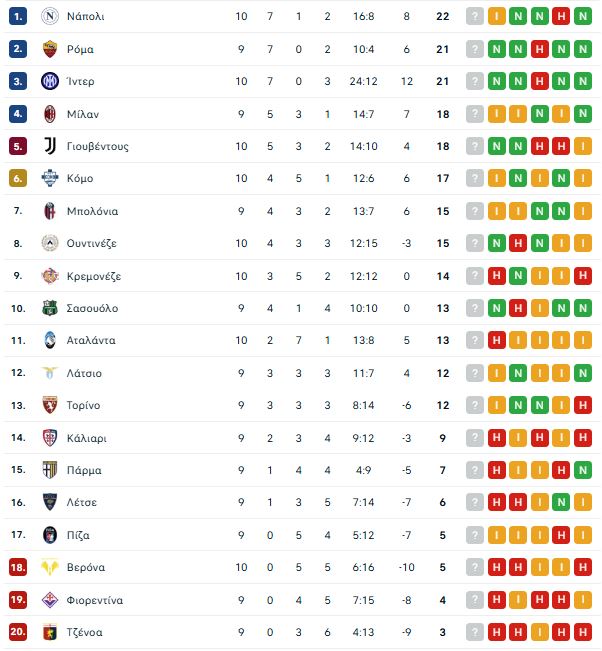Click the Lazio eagle logo
This screenshot has height=651, width=602.
pyautogui.click(x=50, y=373)
